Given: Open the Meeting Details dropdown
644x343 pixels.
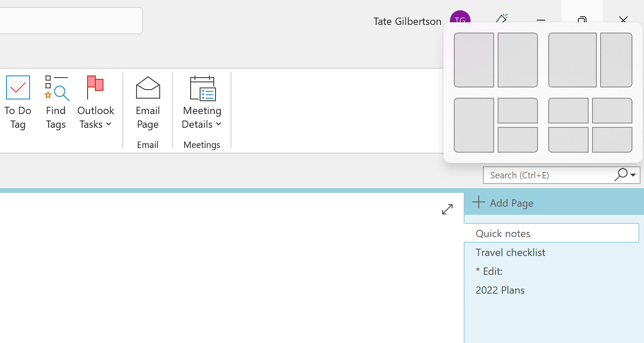Looking at the screenshot, I should (x=219, y=125).
